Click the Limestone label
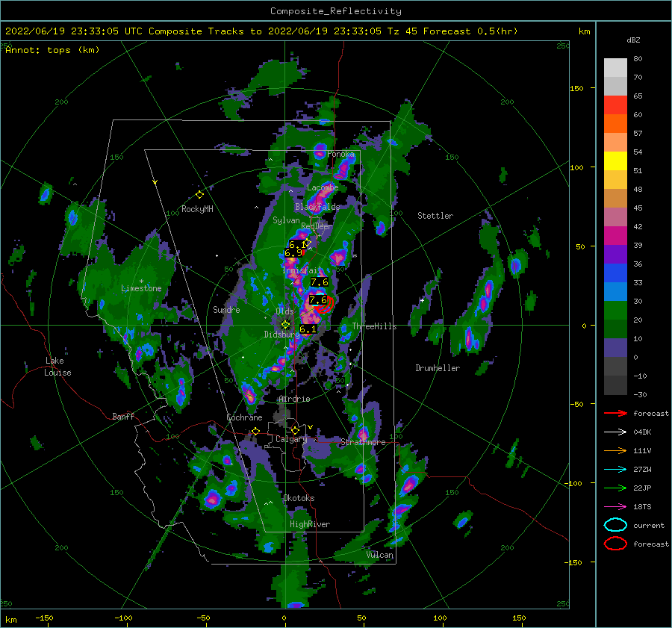This screenshot has width=672, height=628. (x=141, y=288)
